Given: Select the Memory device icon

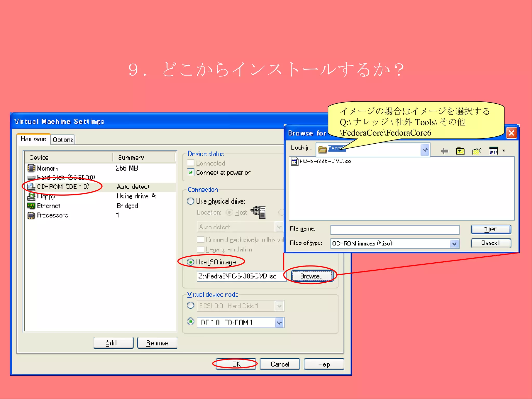Looking at the screenshot, I should click(x=31, y=168).
